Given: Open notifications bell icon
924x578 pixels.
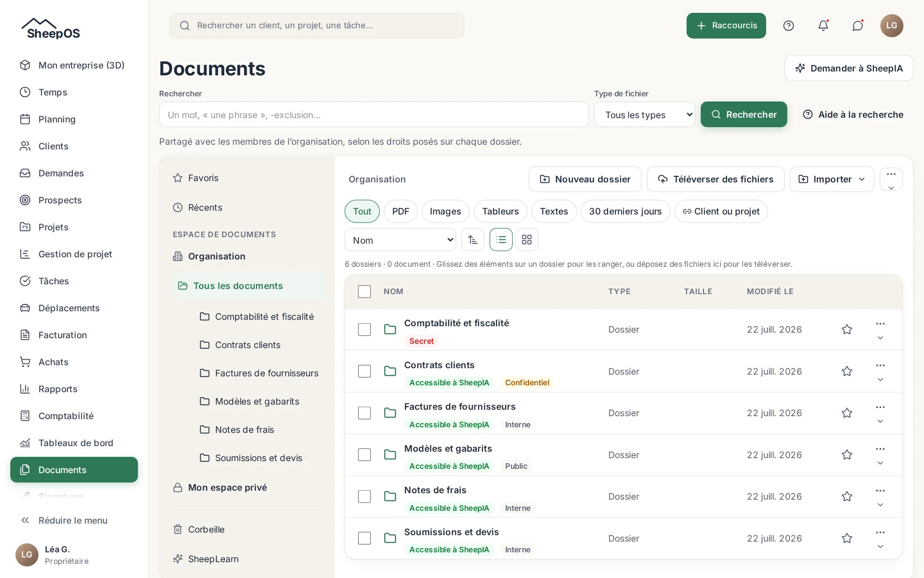Looking at the screenshot, I should click(x=823, y=26).
